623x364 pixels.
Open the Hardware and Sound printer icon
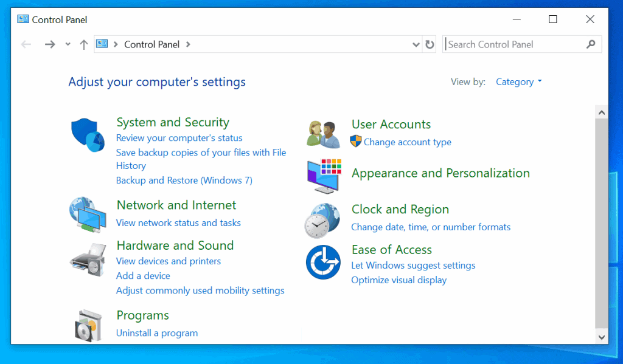point(88,260)
